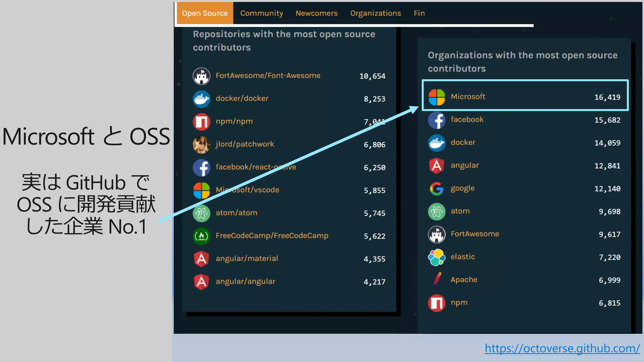The height and width of the screenshot is (362, 644).
Task: Click the facebook/react-native Facebook icon
Action: pos(202,167)
